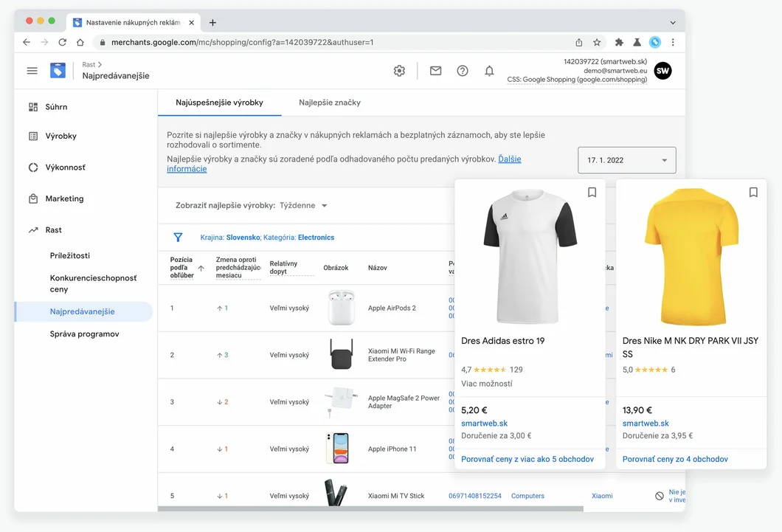782x532 pixels.
Task: Click the Merchant Center logo icon
Action: 58,71
